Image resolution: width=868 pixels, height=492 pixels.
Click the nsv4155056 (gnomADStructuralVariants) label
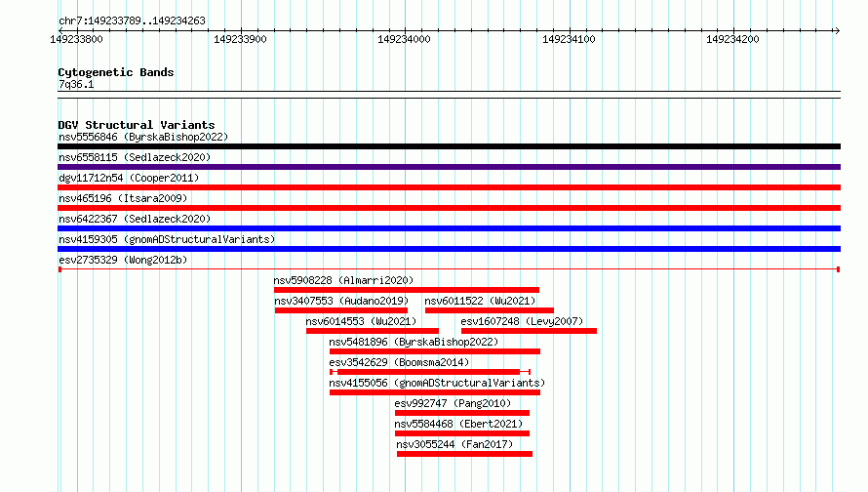click(437, 383)
